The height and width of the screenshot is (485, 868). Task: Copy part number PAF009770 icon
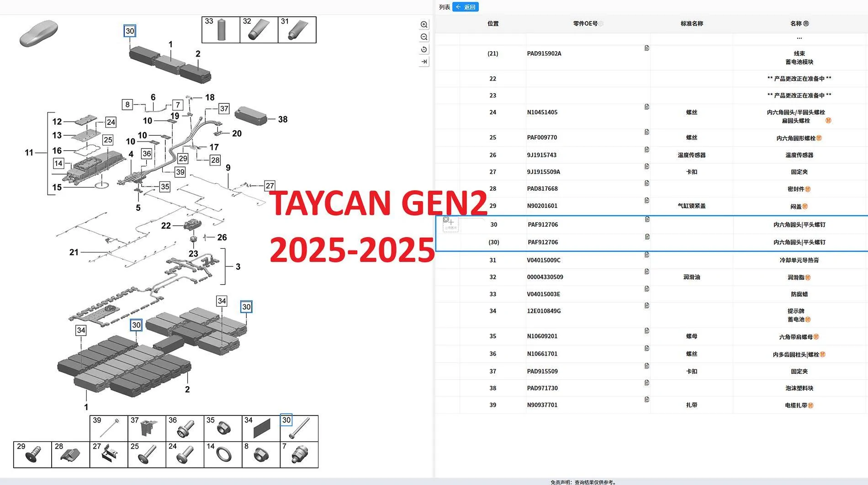coord(647,132)
